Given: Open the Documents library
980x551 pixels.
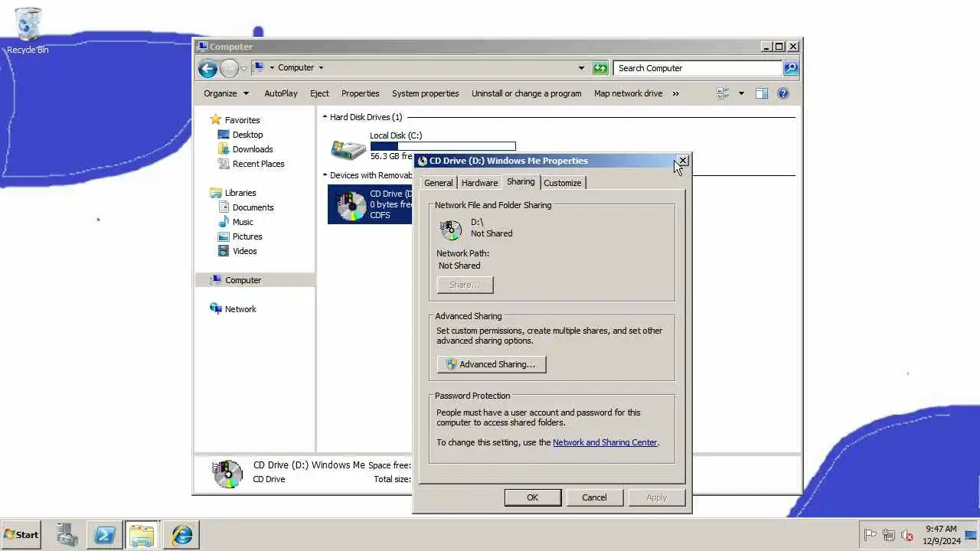Looking at the screenshot, I should point(253,207).
